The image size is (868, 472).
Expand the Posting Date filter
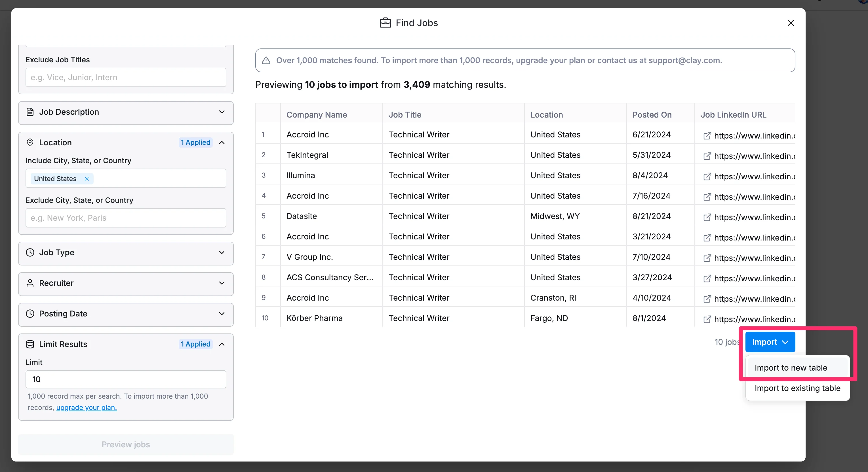(222, 313)
